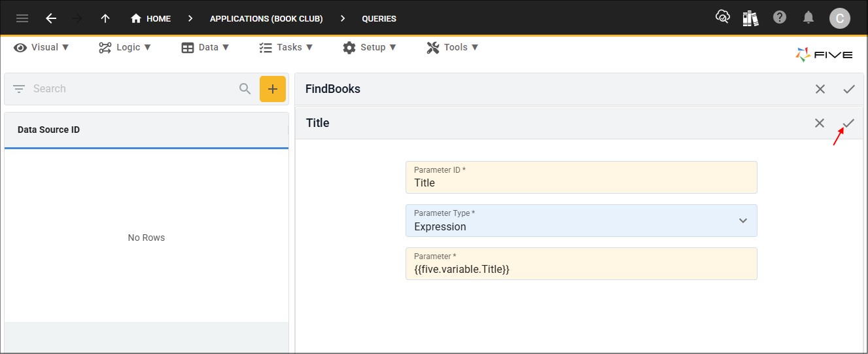Save the FindBooks query with checkmark
The height and width of the screenshot is (354, 868).
849,89
